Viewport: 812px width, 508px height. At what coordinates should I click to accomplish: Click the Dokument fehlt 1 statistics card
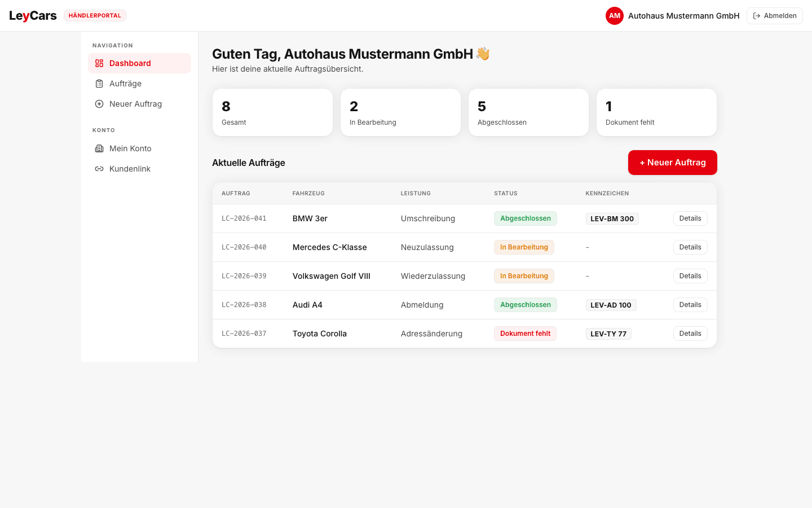click(x=656, y=112)
